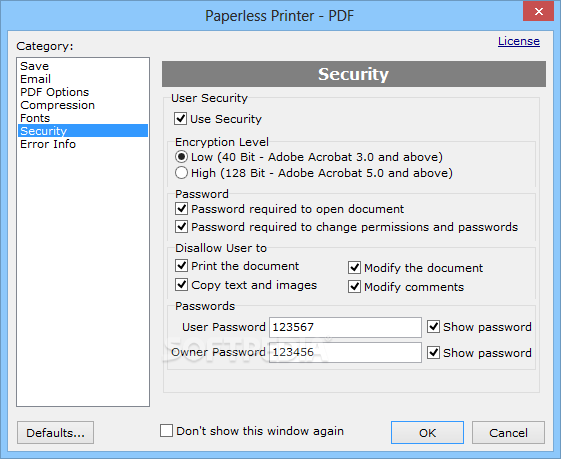Toggle Password required to change permissions
This screenshot has width=561, height=459.
[182, 226]
